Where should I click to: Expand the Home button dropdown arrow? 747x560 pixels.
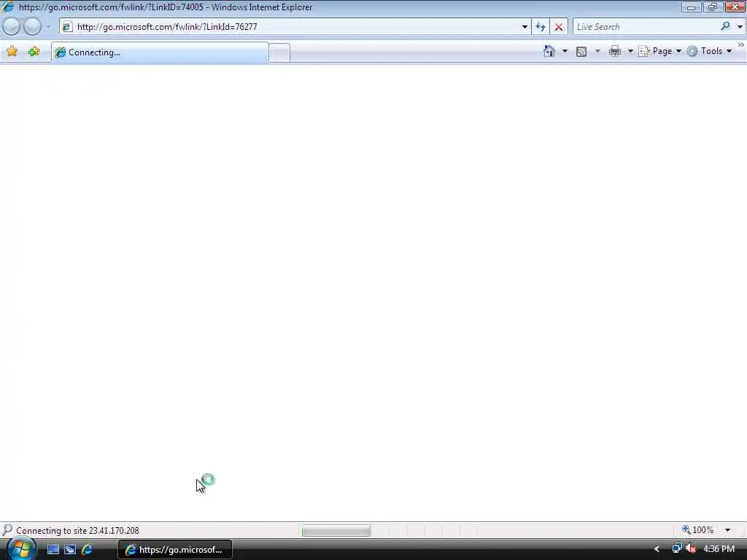(565, 51)
